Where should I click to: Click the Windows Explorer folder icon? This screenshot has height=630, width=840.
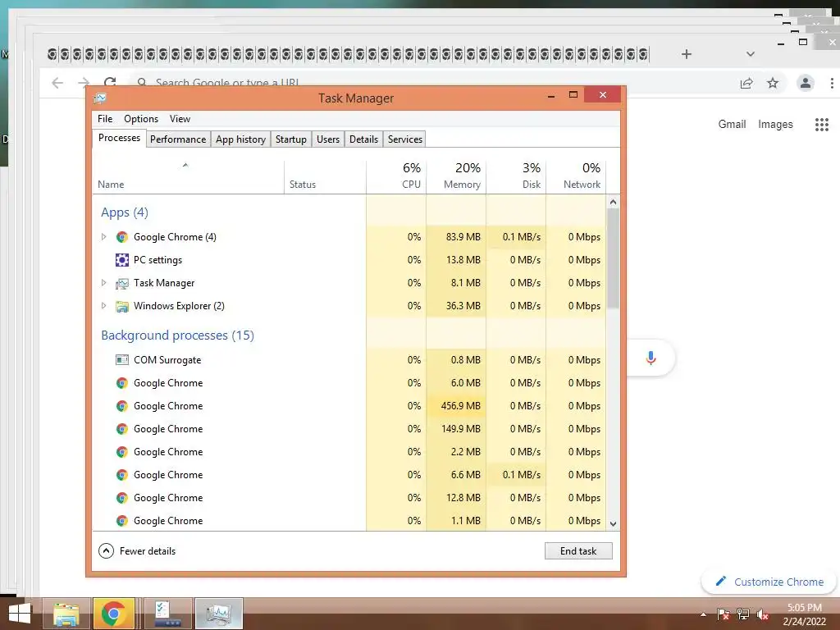point(122,306)
